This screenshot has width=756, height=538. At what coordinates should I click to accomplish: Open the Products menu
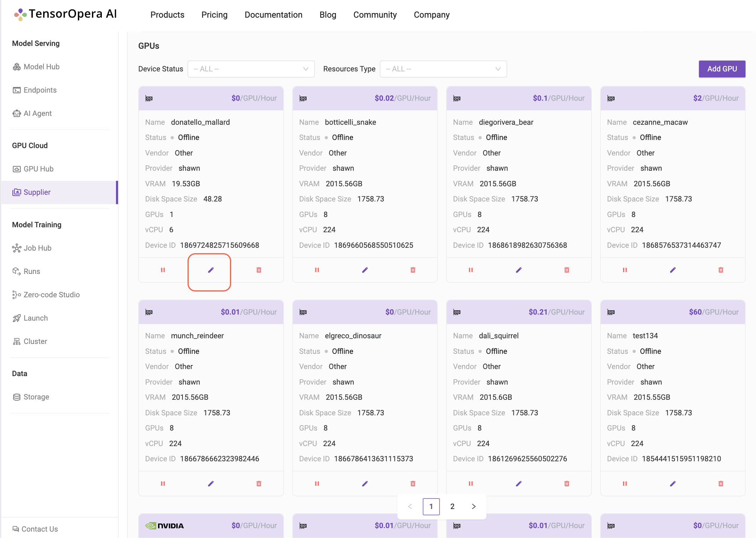pos(167,15)
